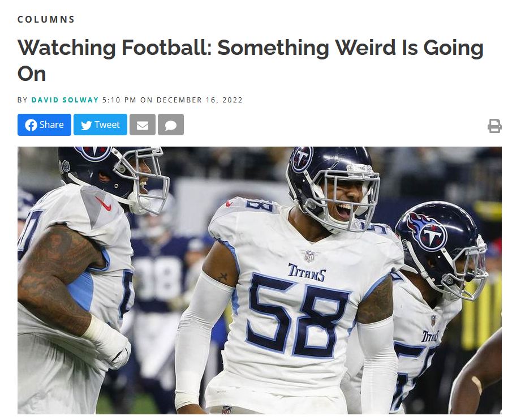508x420 pixels.
Task: Click the Titans wordmark on center jersey
Action: [307, 272]
